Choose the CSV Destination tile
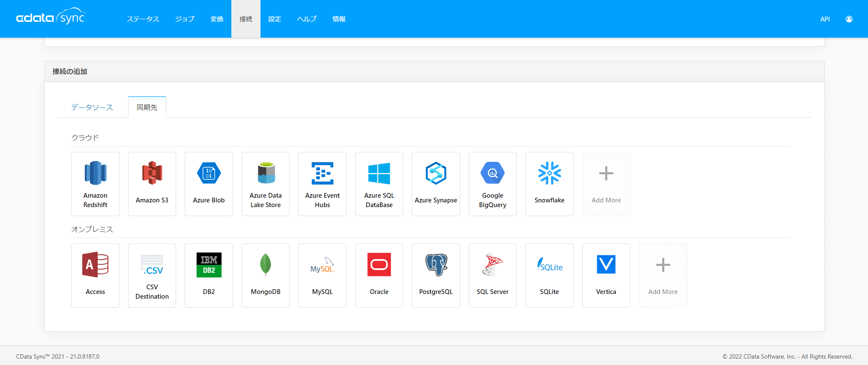Screen dimensions: 868x365 tap(152, 276)
